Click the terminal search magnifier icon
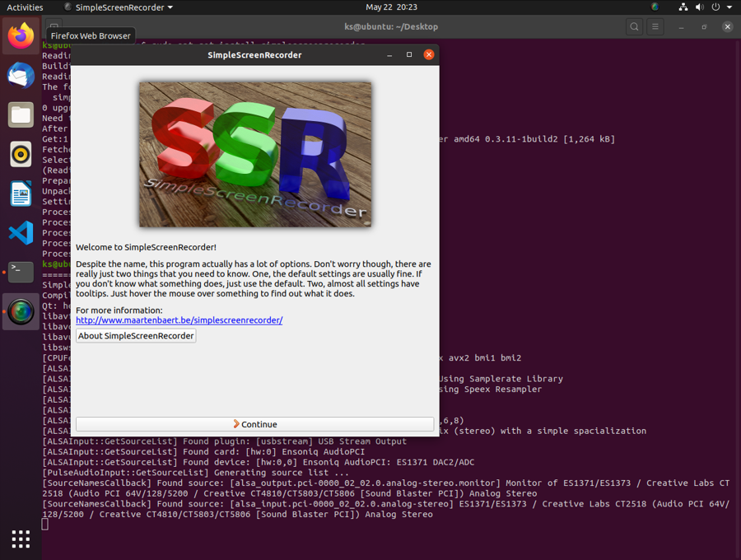Viewport: 741px width, 560px height. click(634, 26)
